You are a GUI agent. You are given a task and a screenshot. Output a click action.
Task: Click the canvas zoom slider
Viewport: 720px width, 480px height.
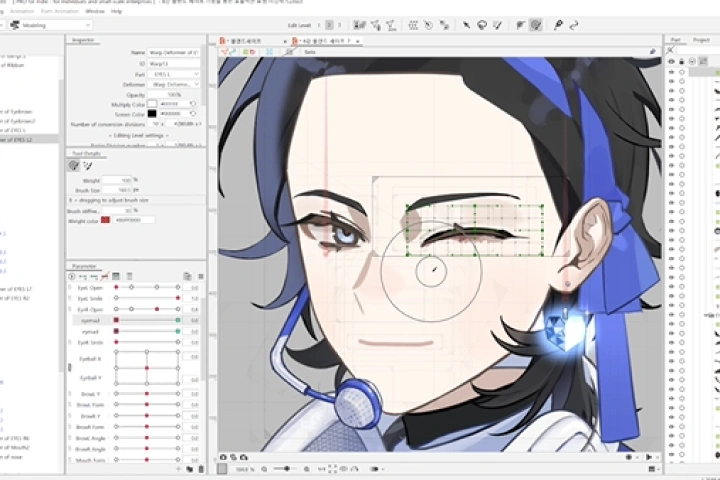tap(285, 469)
